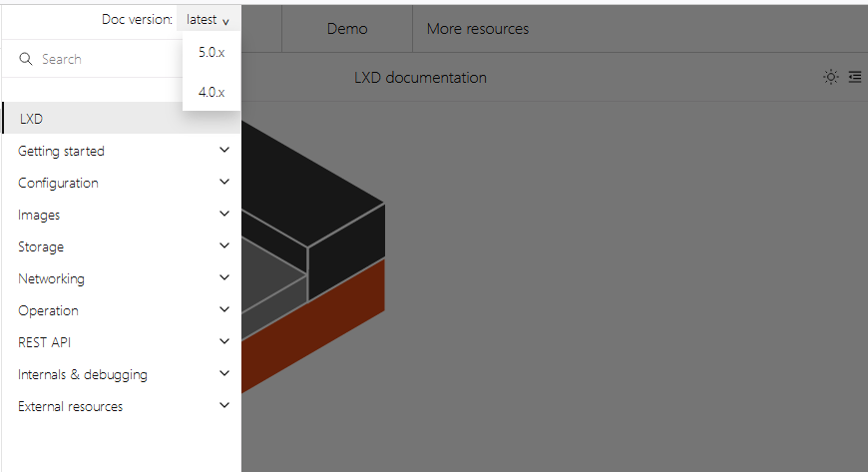The width and height of the screenshot is (868, 472).
Task: Toggle the light/dark theme sun icon
Action: coord(830,77)
